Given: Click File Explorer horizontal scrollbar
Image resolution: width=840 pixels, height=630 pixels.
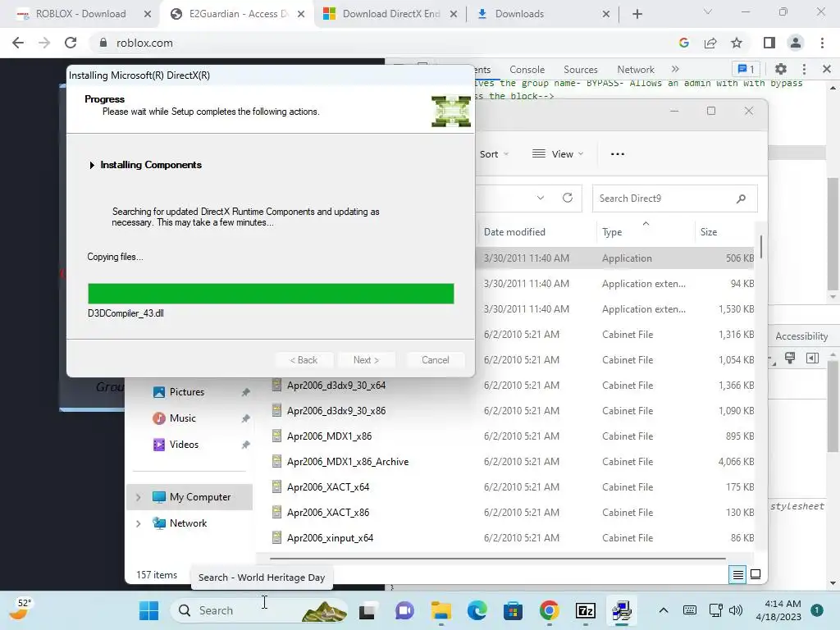Looking at the screenshot, I should click(x=498, y=558).
